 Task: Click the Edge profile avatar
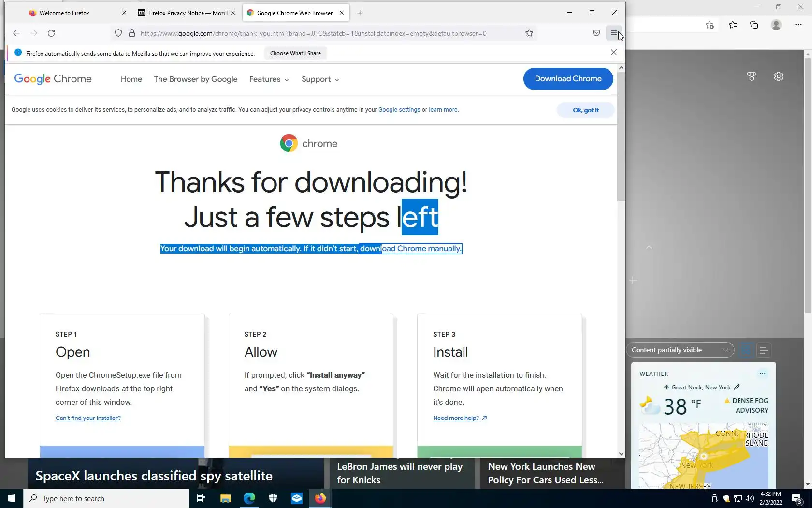coord(776,25)
